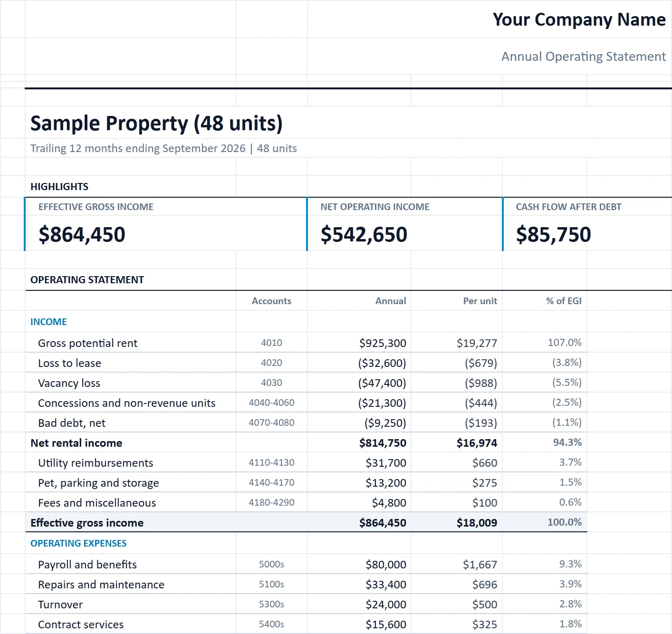672x634 pixels.
Task: Select the Bad debt per unit value ($193)
Action: 481,423
